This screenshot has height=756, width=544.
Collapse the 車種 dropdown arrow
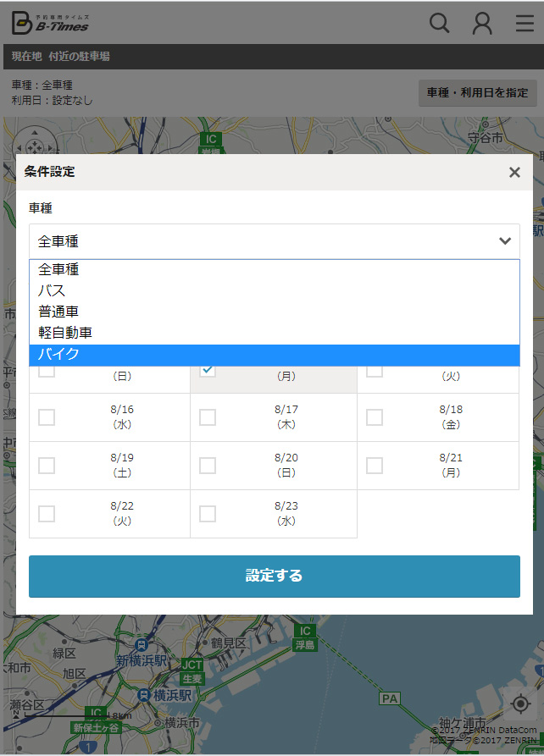pos(505,241)
